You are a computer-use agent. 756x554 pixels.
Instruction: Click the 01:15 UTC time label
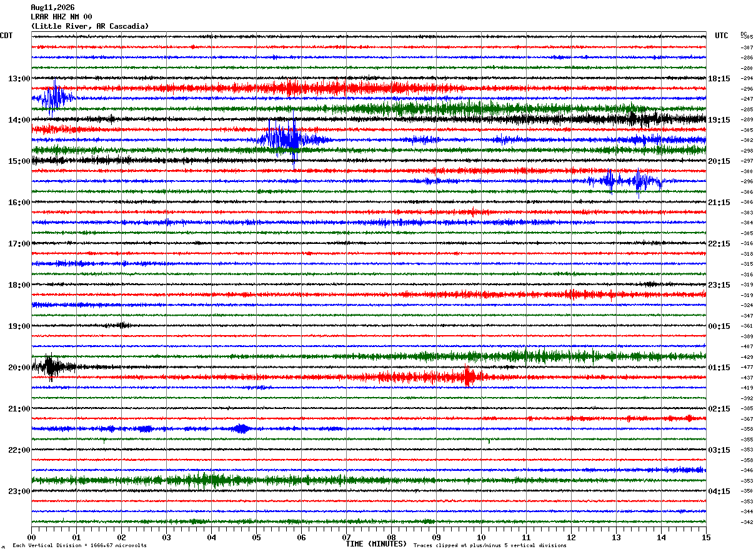pyautogui.click(x=719, y=368)
